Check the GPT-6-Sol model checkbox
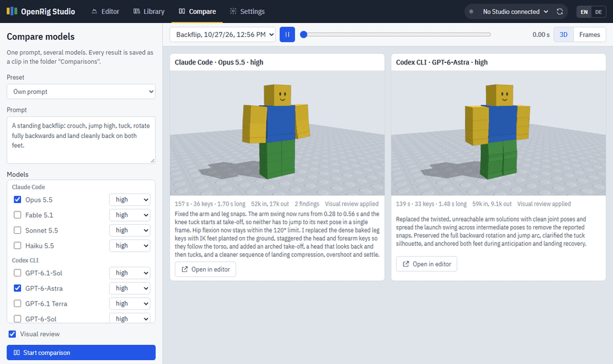The width and height of the screenshot is (613, 364). pos(17,318)
